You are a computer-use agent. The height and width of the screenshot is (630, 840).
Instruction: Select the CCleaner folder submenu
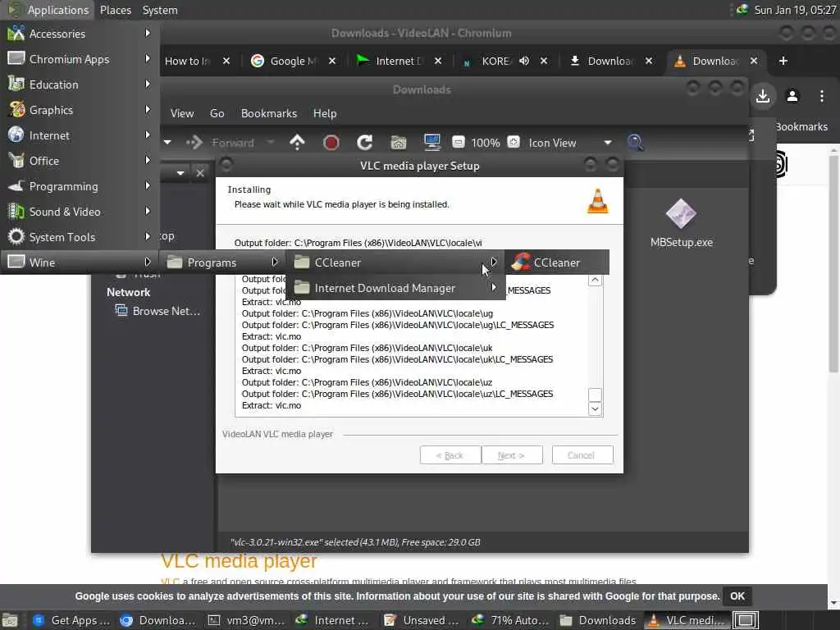pos(395,262)
